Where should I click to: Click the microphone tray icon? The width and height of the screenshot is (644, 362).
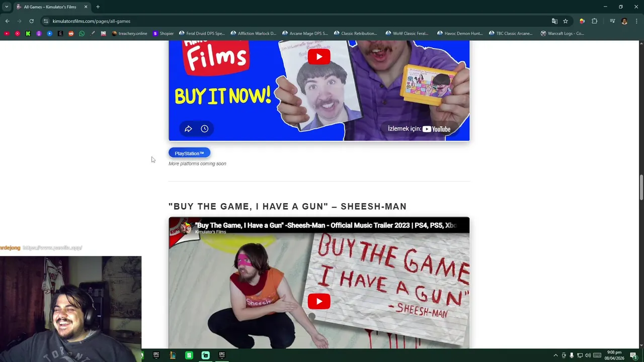pyautogui.click(x=572, y=355)
